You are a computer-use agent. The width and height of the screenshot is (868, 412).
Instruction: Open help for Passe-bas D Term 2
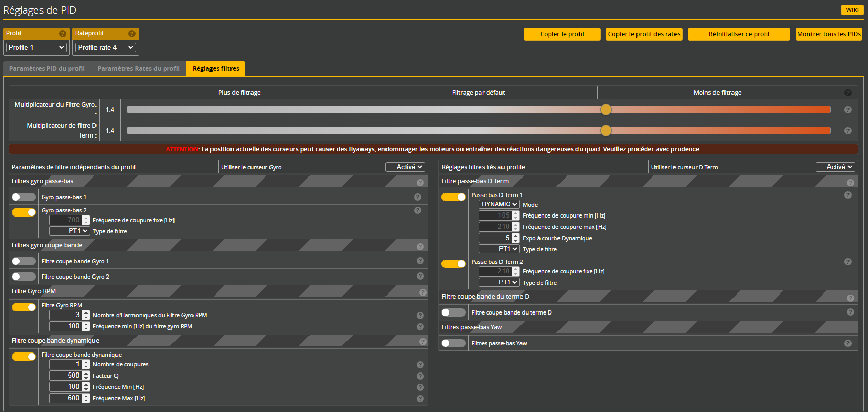pyautogui.click(x=847, y=262)
